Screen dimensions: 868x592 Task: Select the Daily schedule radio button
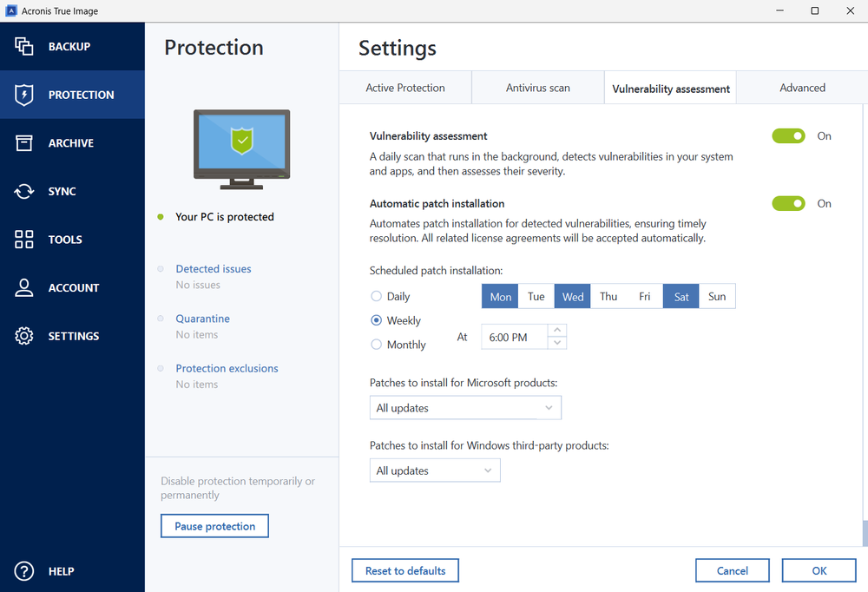(377, 297)
